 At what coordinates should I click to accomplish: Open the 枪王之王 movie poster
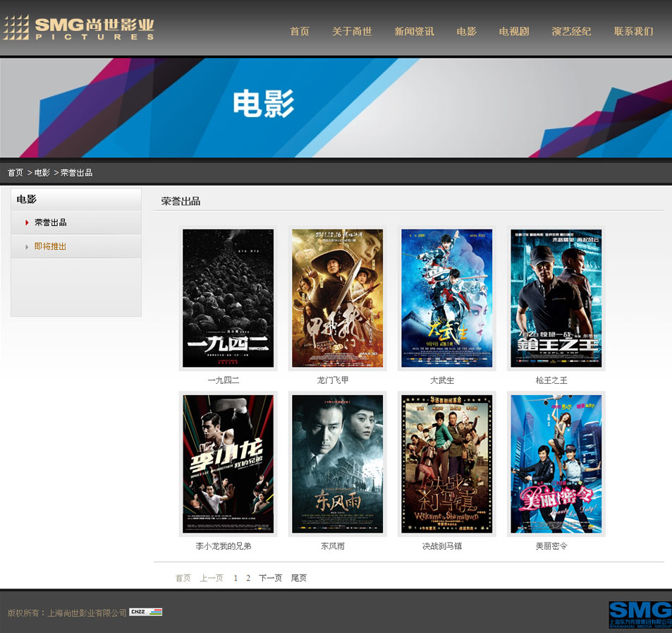pyautogui.click(x=556, y=298)
